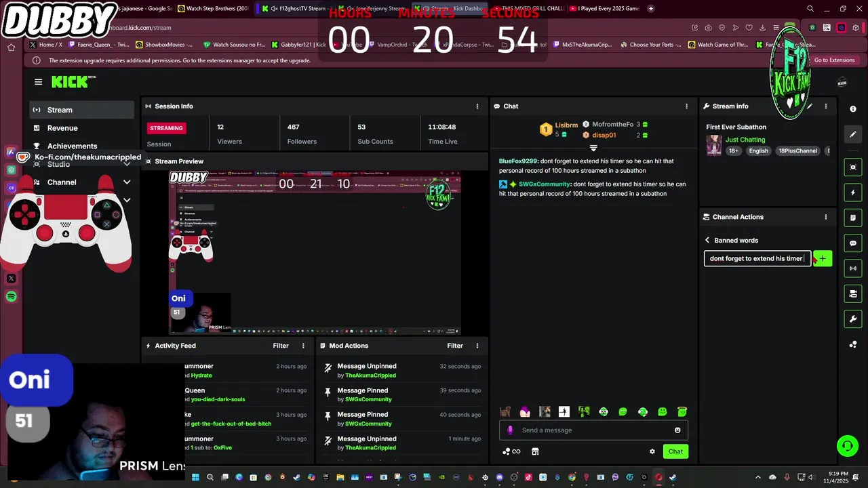
Task: Click the three-dots cluster icon in right sidebar
Action: click(853, 344)
